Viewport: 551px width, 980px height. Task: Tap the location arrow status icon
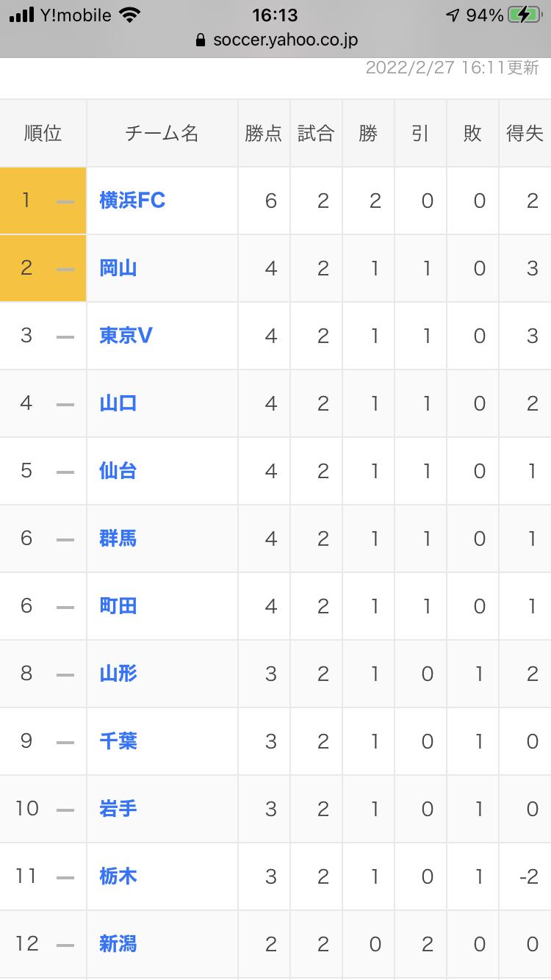tap(453, 15)
